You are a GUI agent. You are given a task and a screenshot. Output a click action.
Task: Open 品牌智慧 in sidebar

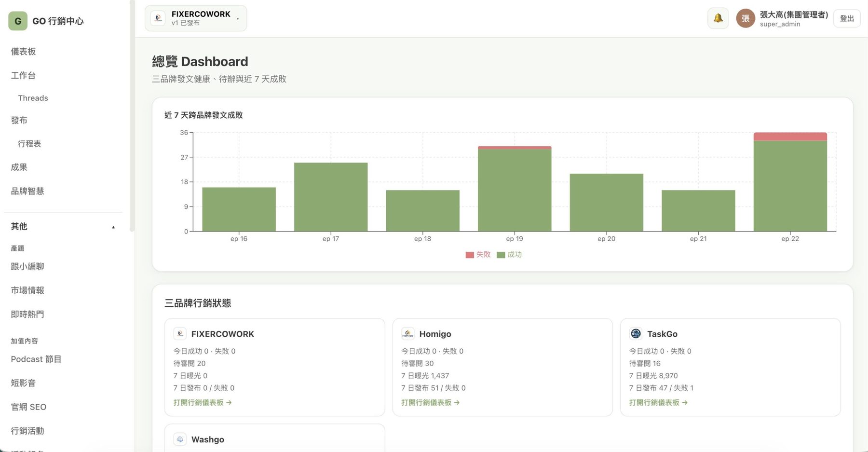pos(27,191)
